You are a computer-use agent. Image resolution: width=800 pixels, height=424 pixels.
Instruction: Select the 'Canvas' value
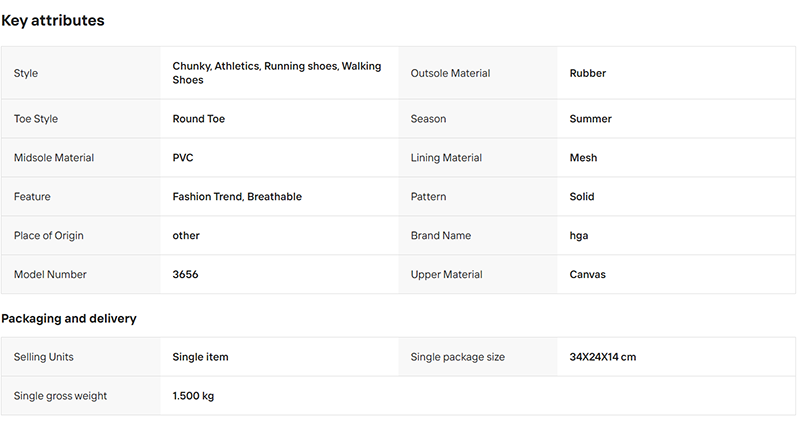coord(588,275)
